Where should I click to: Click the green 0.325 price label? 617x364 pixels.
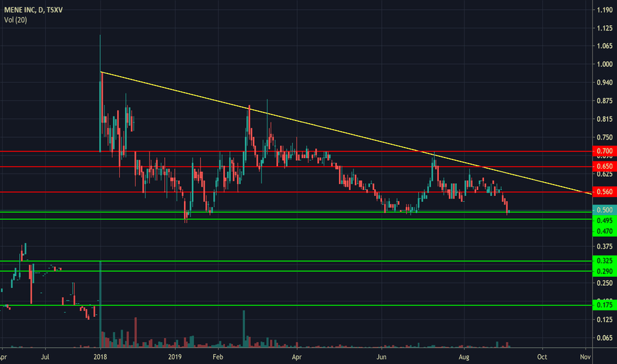point(604,261)
